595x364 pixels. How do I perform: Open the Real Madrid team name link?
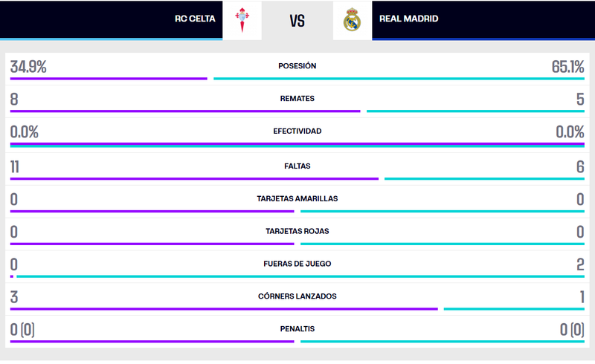pyautogui.click(x=408, y=19)
